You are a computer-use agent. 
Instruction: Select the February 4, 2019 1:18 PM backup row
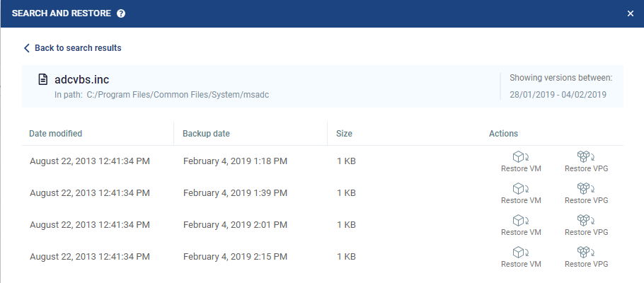235,161
